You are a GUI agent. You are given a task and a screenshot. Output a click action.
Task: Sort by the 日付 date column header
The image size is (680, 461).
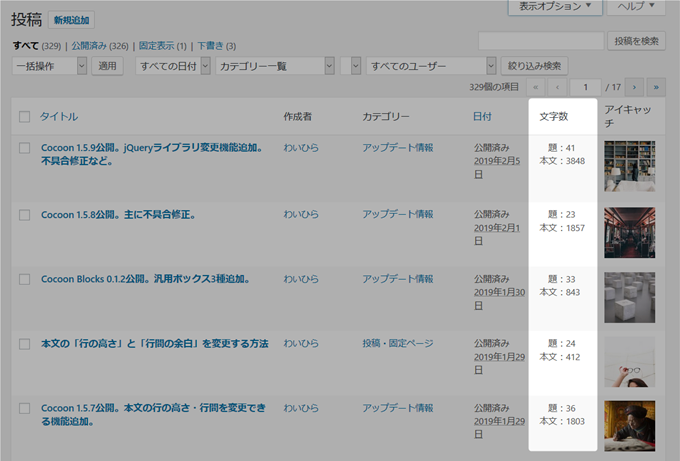click(482, 117)
